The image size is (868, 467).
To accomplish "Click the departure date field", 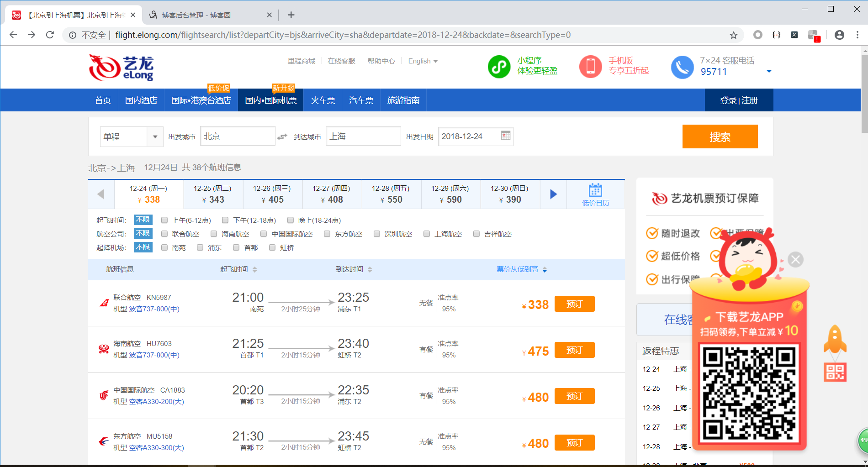I will [476, 136].
